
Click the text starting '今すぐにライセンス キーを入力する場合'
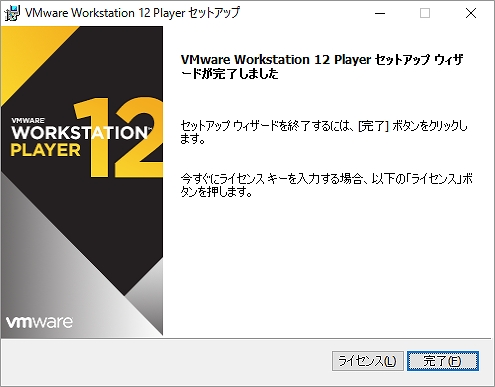326,185
